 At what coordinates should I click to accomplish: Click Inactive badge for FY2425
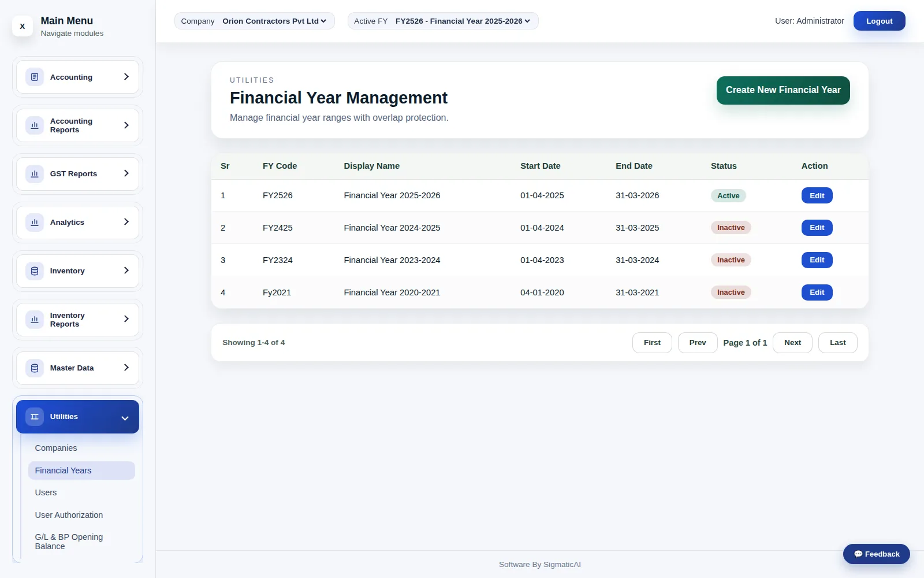coord(731,228)
